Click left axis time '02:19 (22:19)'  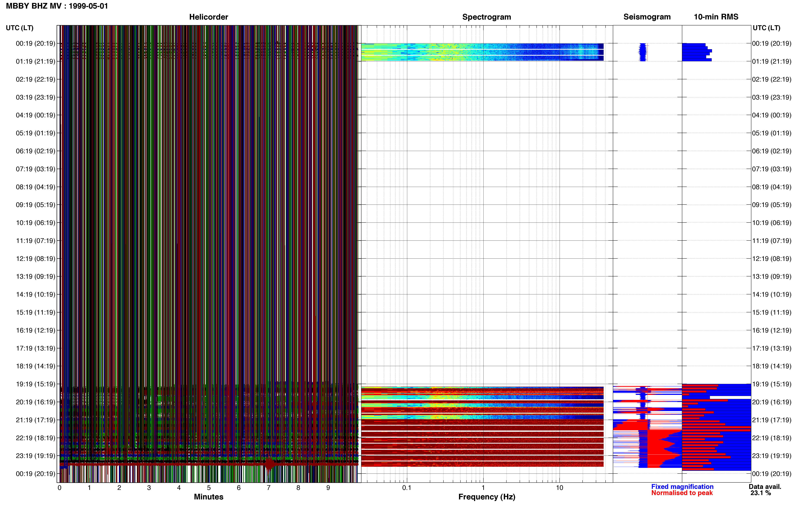coord(36,79)
